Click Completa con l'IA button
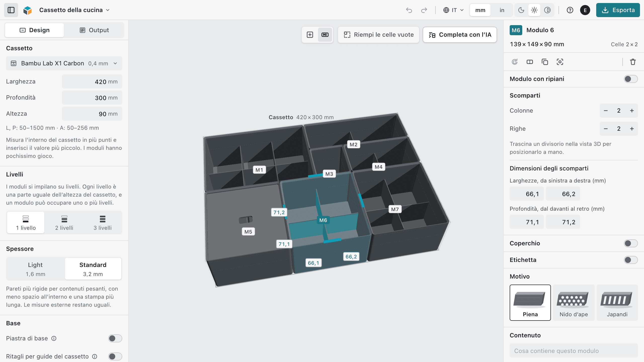 point(460,35)
